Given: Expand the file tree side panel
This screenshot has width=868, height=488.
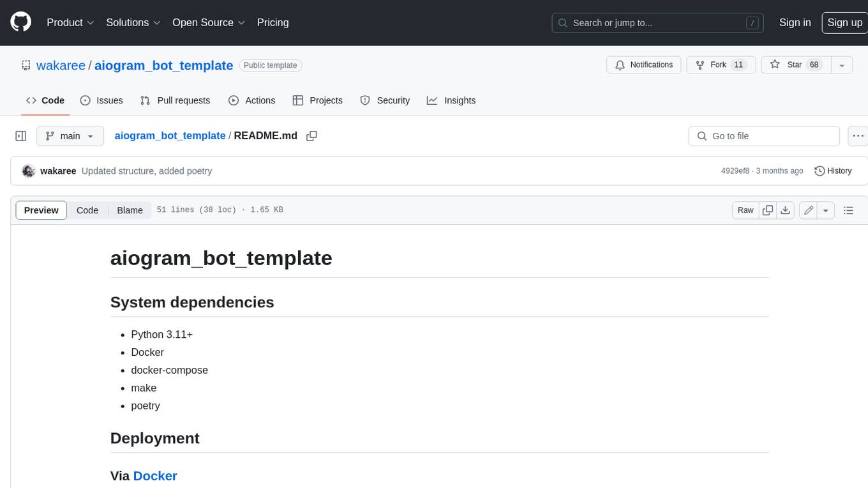Looking at the screenshot, I should click(x=21, y=136).
